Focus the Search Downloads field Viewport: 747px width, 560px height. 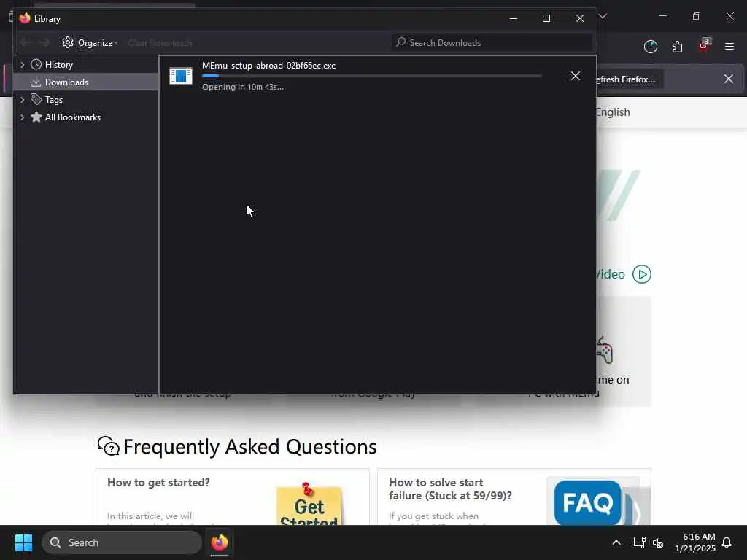(492, 43)
